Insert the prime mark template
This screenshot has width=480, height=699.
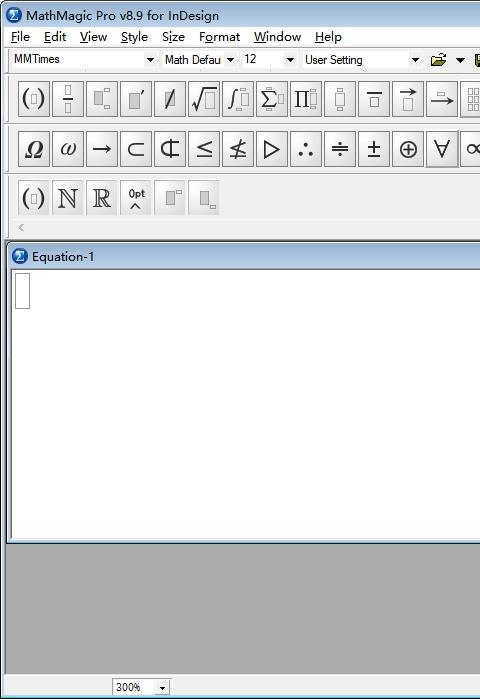(x=136, y=99)
